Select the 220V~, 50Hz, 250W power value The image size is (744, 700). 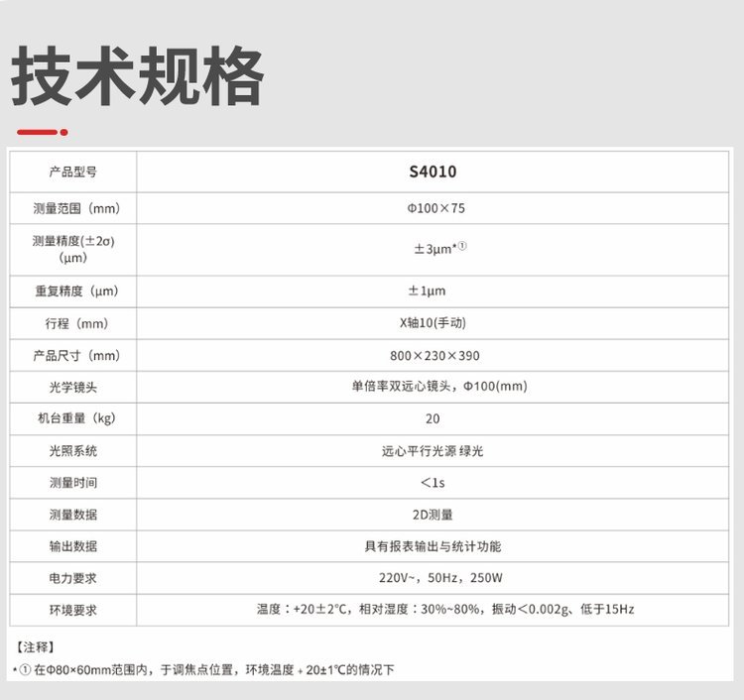[x=433, y=578]
